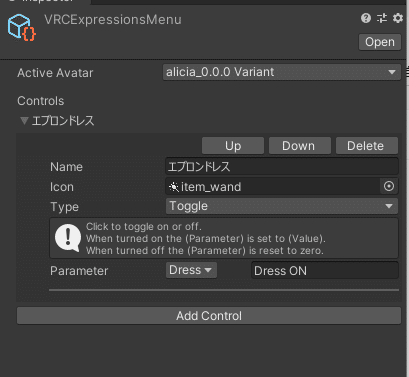
Task: Click the Name input field
Action: pos(282,166)
